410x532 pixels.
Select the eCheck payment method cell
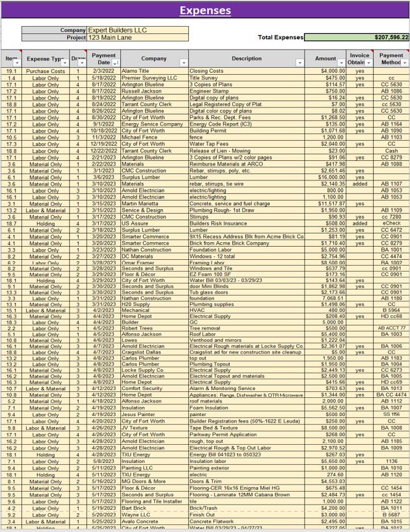point(391,223)
